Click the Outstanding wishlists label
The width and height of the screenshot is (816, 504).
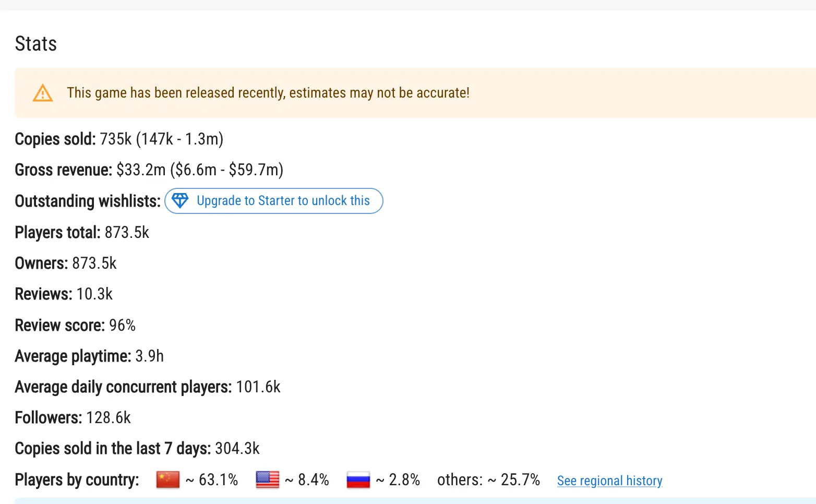click(88, 201)
